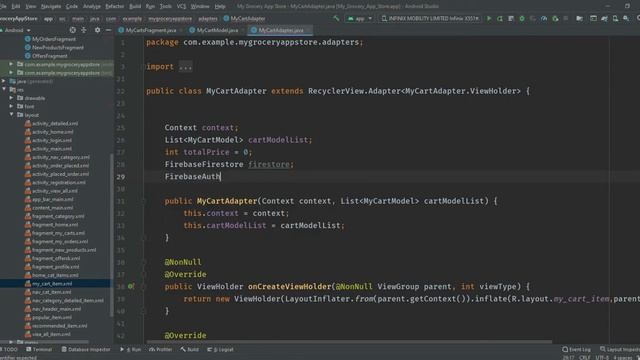The width and height of the screenshot is (640, 360).
Task: Click the Layout Inspector icon at the bottom right
Action: tap(602, 349)
